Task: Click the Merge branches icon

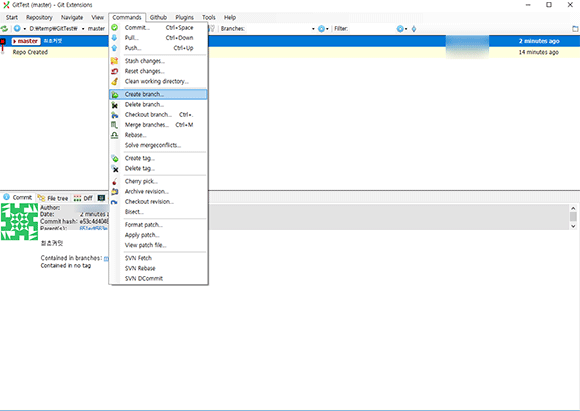Action: tap(115, 125)
